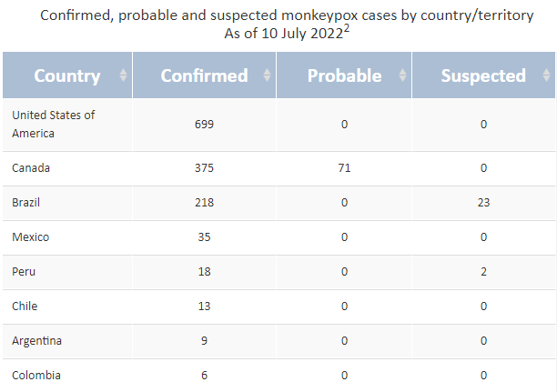Select the Brazil country cell
The height and width of the screenshot is (392, 557).
click(x=67, y=203)
